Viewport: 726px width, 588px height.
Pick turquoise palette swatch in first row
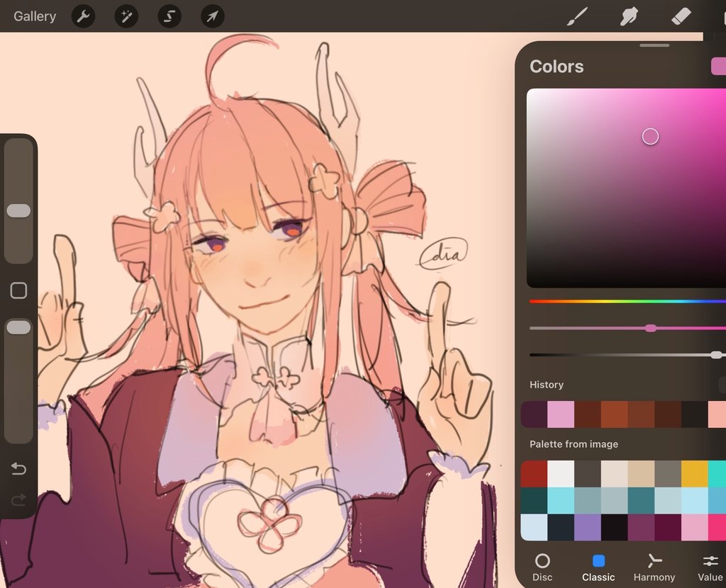[x=717, y=474]
